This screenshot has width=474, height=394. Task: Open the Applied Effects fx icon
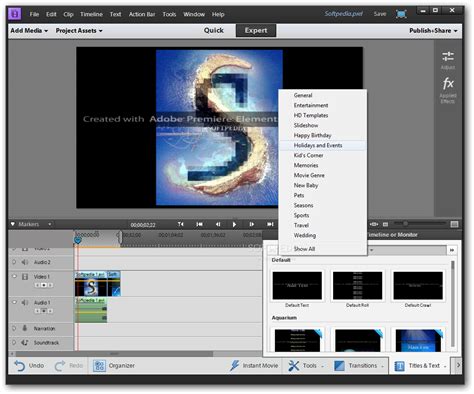(x=448, y=83)
